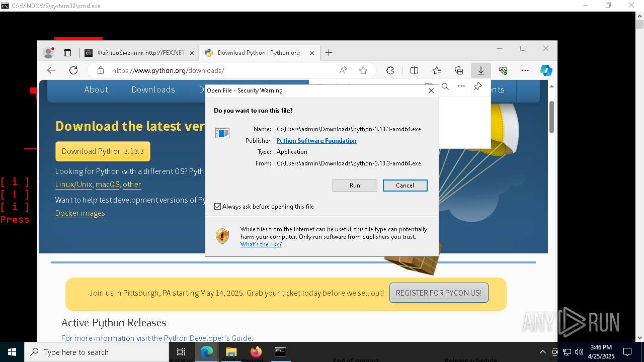Uncheck Always ask before opening this file

[217, 207]
